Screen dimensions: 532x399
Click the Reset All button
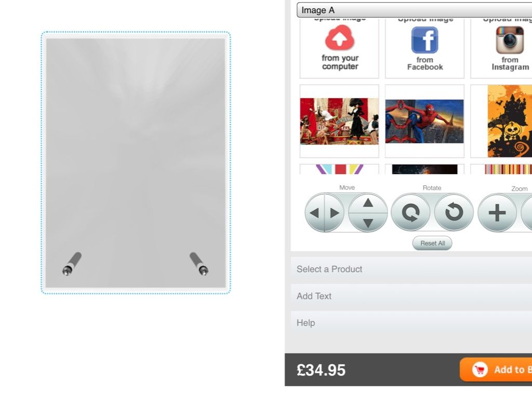(432, 243)
